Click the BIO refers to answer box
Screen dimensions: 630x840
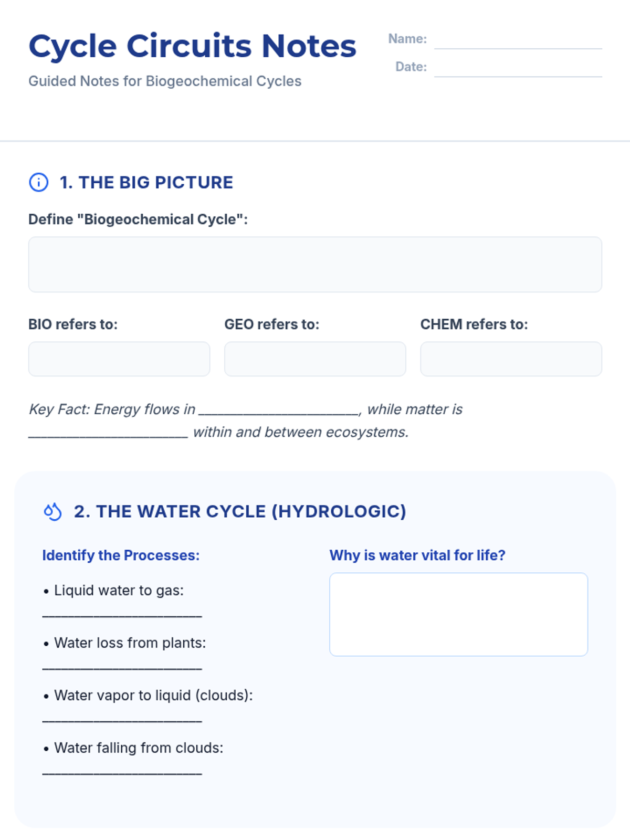(119, 359)
